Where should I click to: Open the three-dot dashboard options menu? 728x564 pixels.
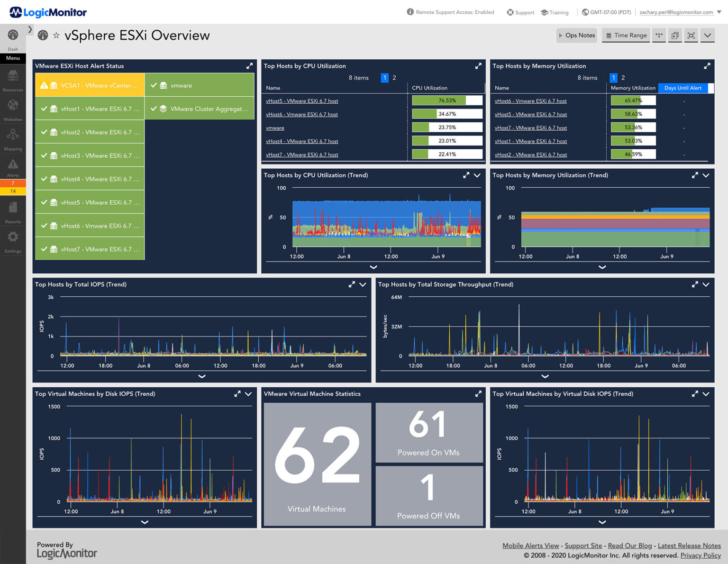659,35
